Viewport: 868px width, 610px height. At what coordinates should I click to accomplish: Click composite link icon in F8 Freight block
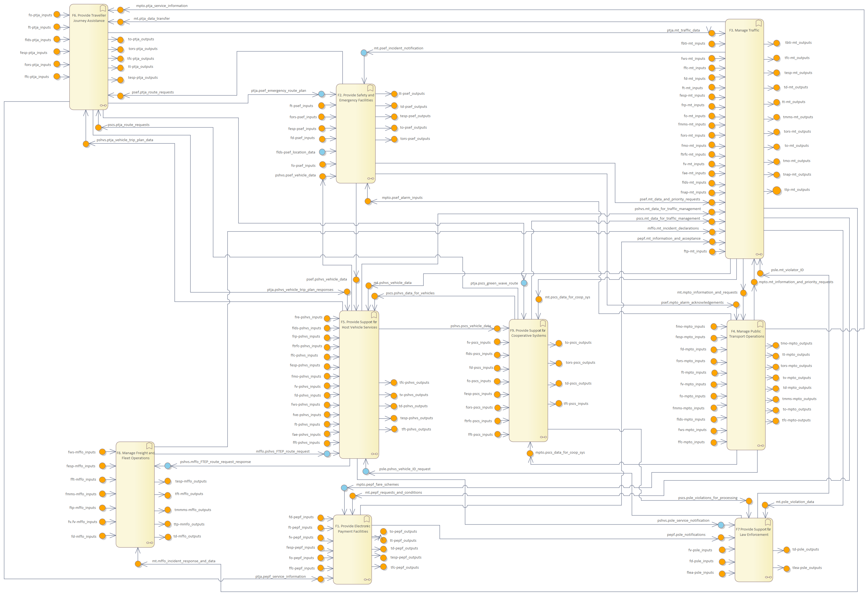click(x=150, y=543)
